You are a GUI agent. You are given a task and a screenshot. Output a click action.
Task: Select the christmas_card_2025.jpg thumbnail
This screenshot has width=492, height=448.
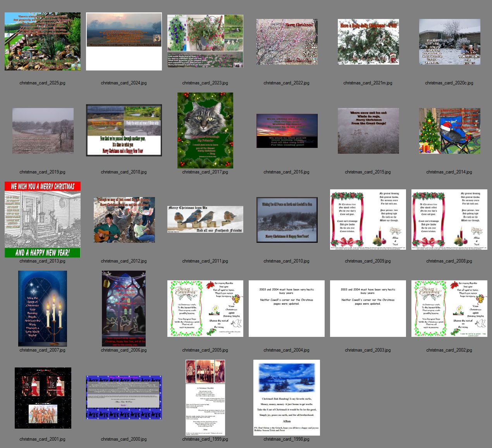43,41
